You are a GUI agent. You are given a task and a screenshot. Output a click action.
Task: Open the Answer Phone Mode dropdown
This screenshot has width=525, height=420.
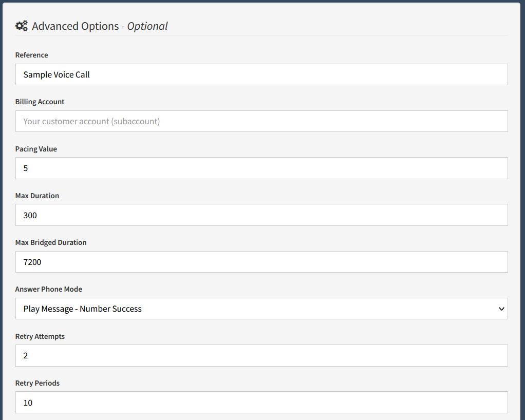(261, 309)
